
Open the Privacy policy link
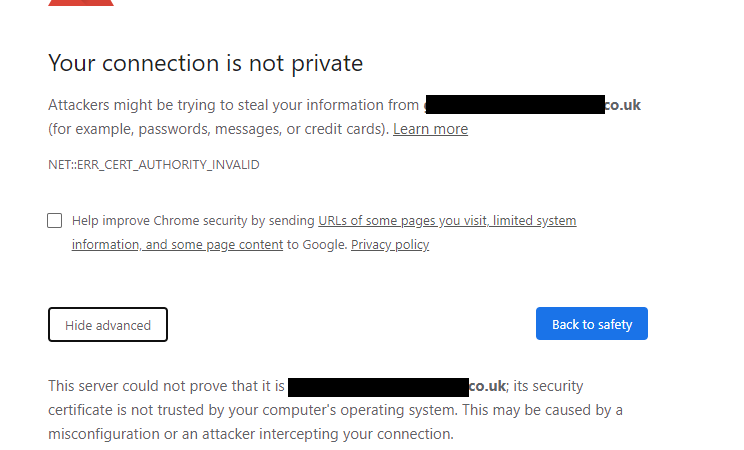(x=390, y=245)
